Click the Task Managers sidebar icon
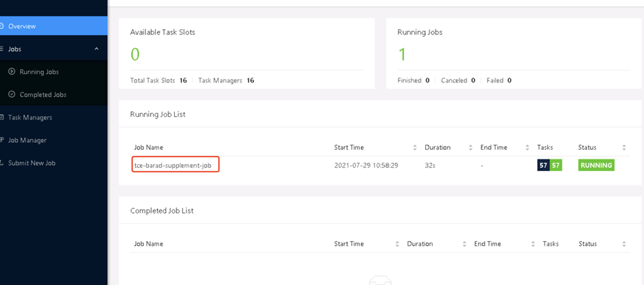644x285 pixels. click(2, 117)
